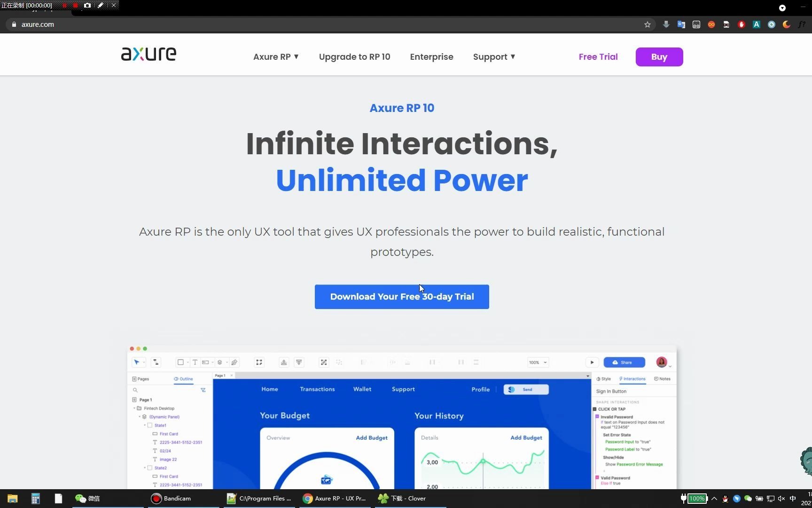Switch to the 微信 WeChat taskbar window
The height and width of the screenshot is (508, 812).
(x=108, y=499)
